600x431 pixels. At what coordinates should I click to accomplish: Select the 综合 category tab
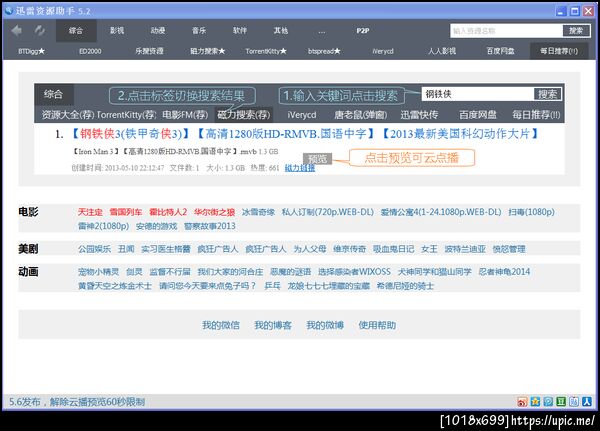click(76, 31)
